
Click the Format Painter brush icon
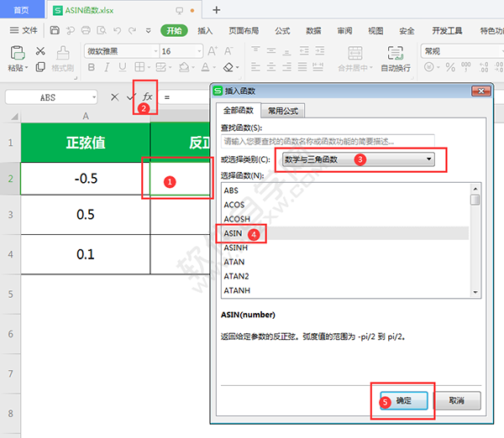pyautogui.click(x=63, y=53)
